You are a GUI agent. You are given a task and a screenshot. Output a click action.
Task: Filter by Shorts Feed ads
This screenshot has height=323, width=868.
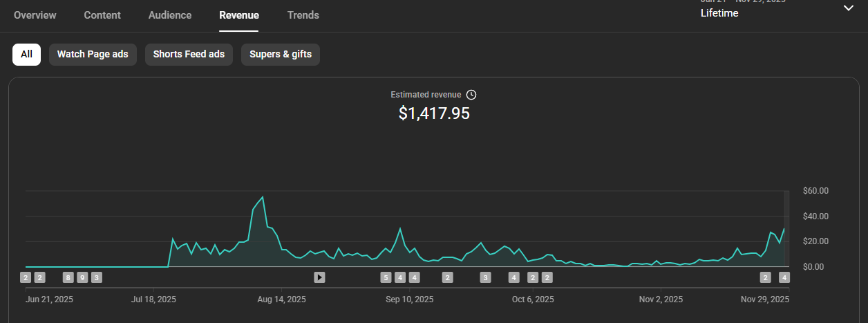pos(189,54)
